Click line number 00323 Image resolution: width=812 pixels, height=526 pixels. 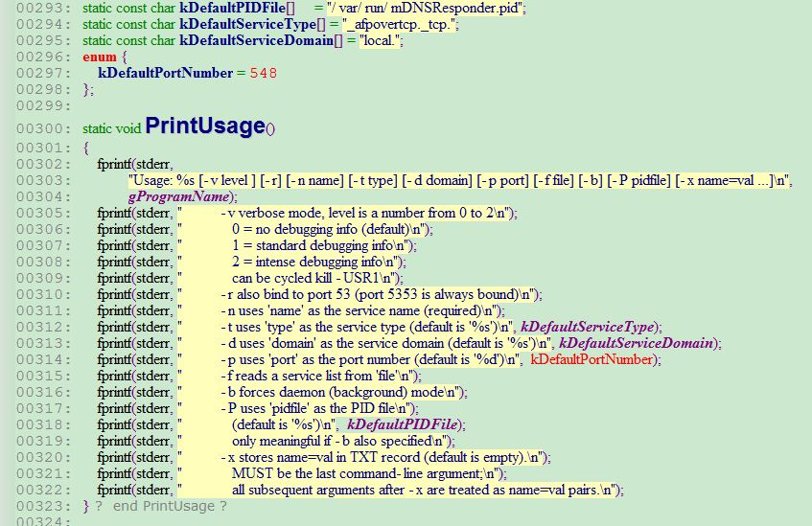click(x=43, y=506)
